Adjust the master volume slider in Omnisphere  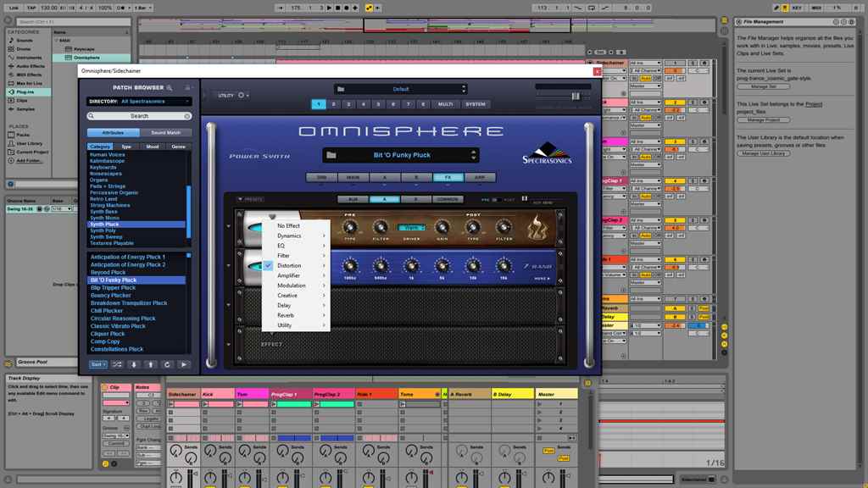tap(576, 97)
